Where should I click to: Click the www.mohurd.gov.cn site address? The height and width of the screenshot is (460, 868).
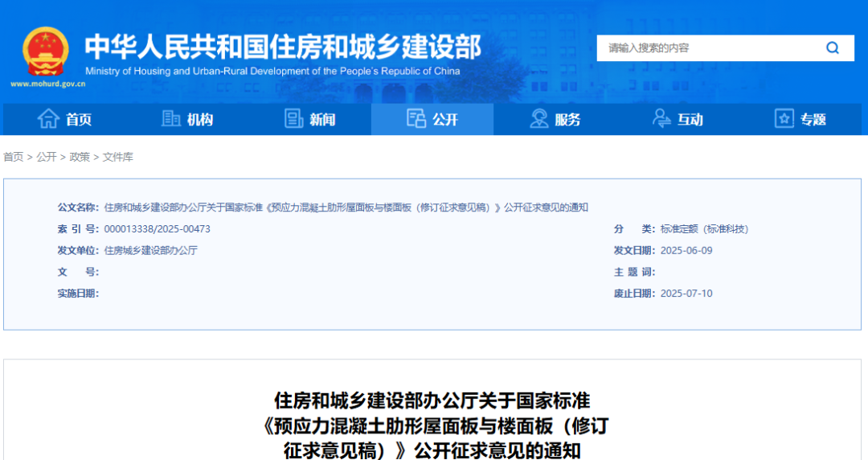point(47,84)
